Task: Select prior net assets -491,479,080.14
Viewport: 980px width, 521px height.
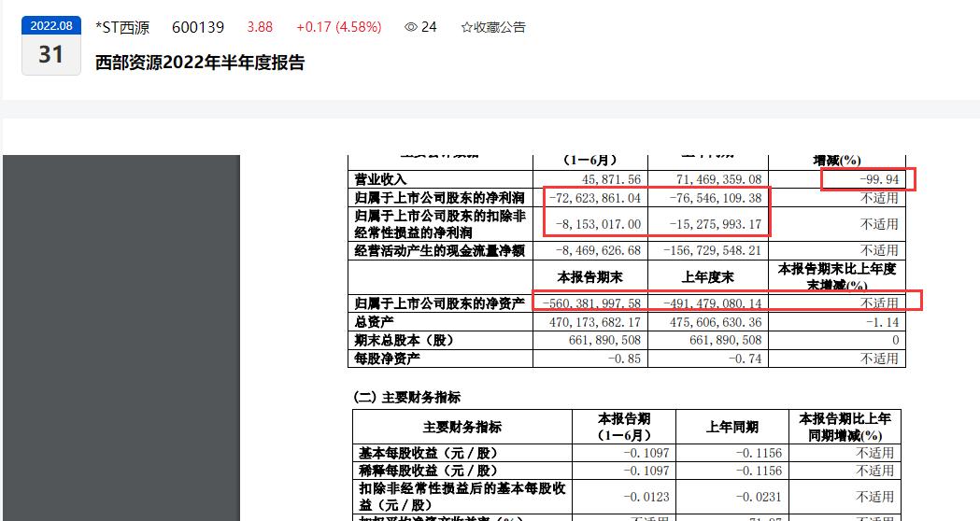Action: point(712,303)
